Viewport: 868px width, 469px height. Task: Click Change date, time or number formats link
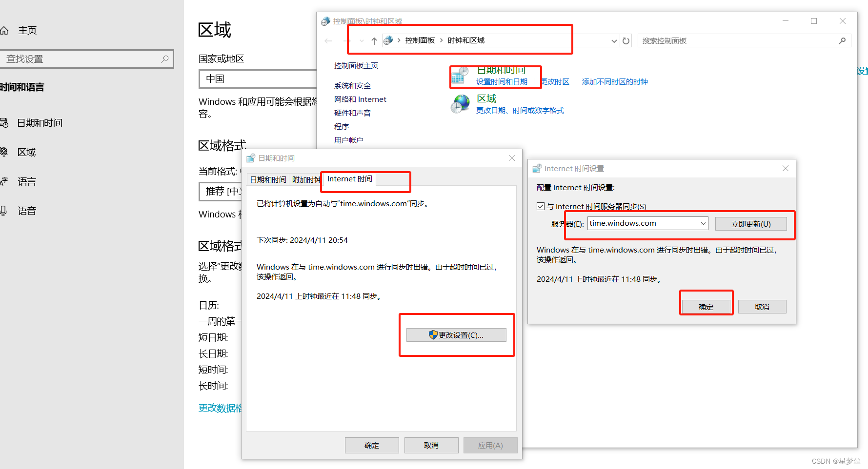(x=520, y=111)
